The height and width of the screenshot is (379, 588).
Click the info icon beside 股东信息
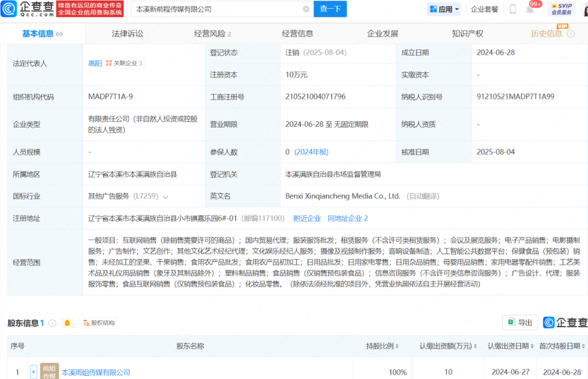point(52,323)
